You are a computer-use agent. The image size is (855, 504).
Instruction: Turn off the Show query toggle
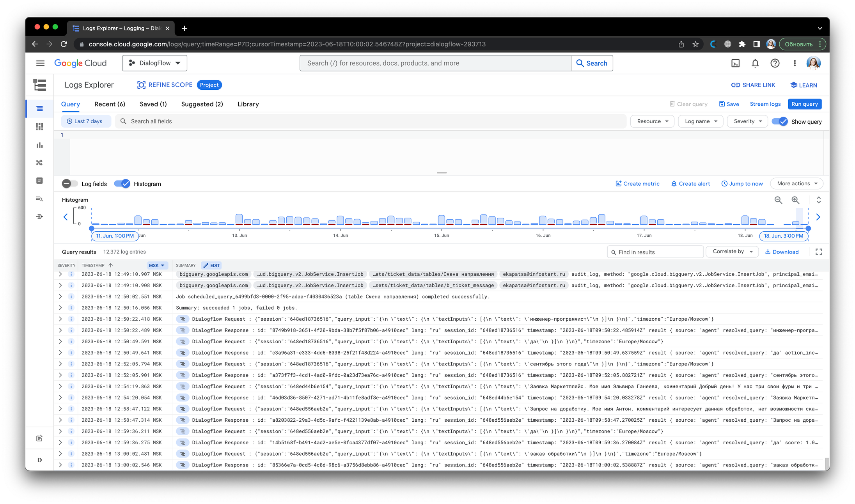[780, 122]
